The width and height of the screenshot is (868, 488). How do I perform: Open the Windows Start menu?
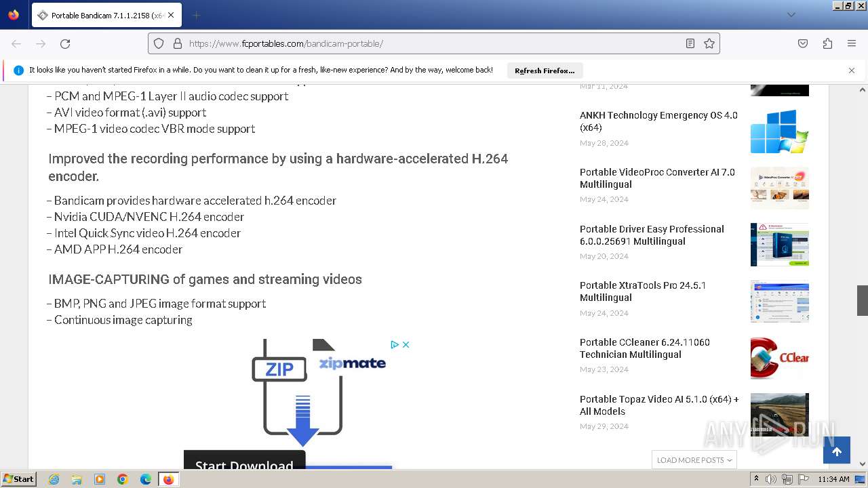[x=18, y=479]
